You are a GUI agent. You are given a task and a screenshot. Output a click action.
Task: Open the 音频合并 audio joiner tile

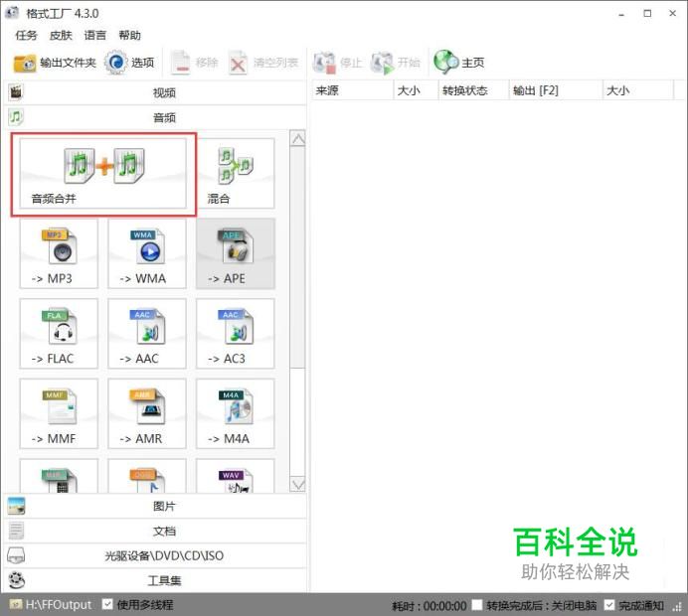click(x=103, y=174)
